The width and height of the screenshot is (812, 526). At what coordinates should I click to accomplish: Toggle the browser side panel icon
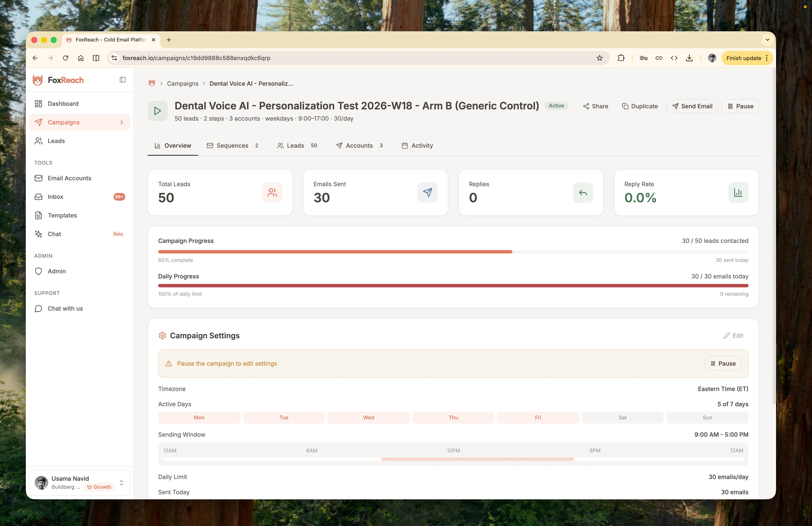pos(96,58)
